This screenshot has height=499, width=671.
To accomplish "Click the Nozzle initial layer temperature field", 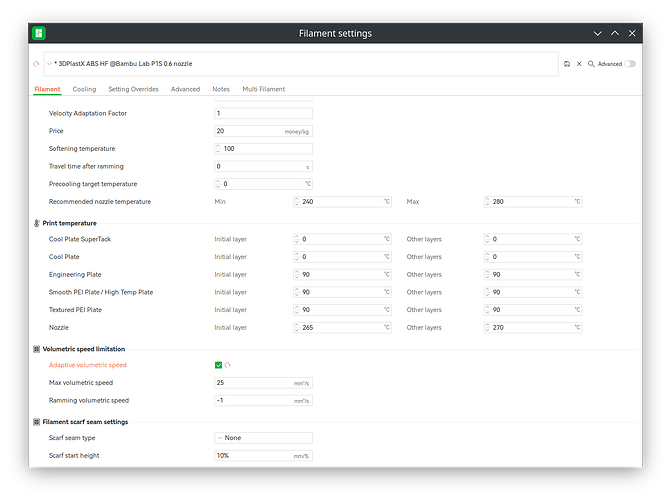I will tap(342, 327).
